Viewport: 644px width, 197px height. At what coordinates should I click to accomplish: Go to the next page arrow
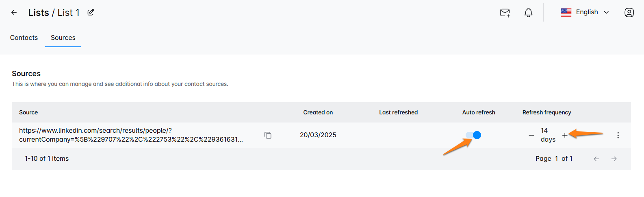[x=614, y=159]
